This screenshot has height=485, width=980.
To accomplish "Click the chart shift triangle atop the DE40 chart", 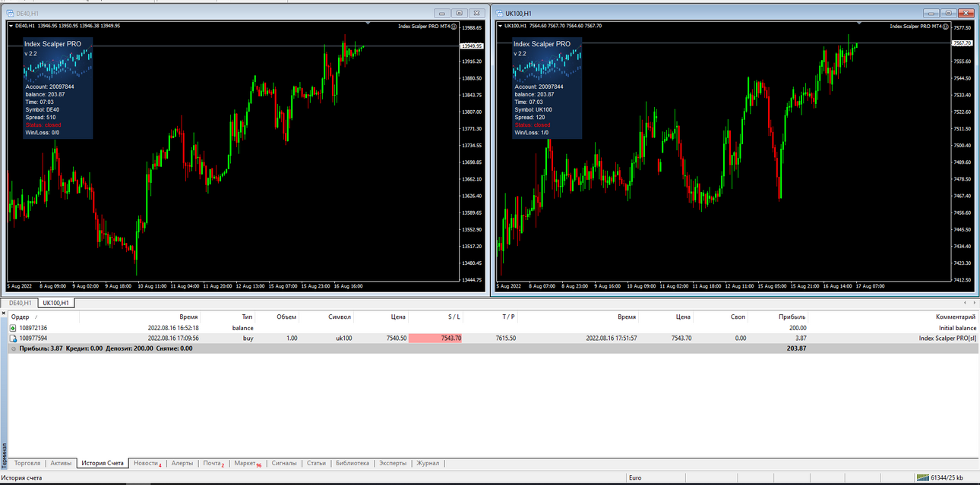I will click(368, 24).
